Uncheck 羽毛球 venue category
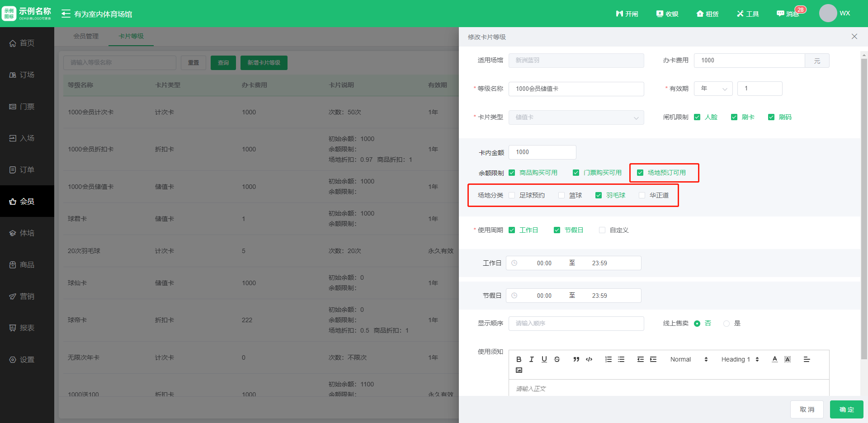The width and height of the screenshot is (868, 423). tap(599, 195)
